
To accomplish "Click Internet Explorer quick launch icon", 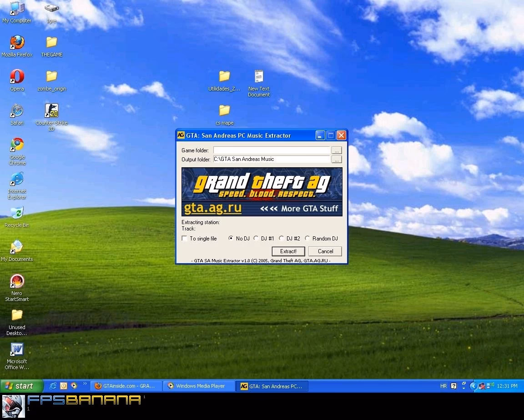I will [53, 386].
